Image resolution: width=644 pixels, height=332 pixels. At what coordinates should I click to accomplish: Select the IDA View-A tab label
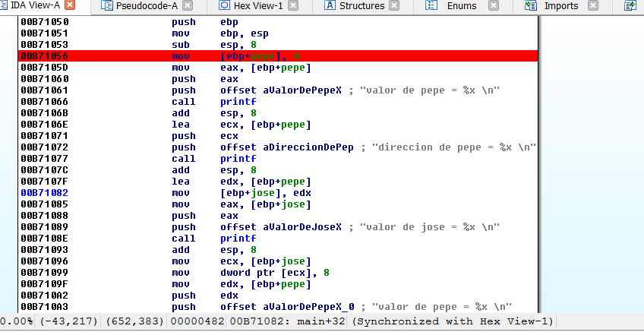(38, 6)
